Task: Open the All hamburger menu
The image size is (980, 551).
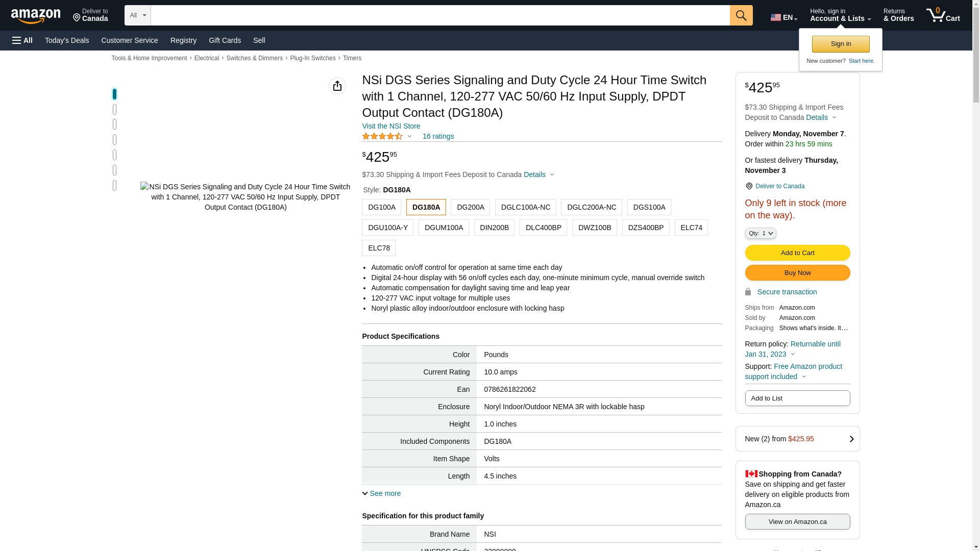Action: coord(22,40)
